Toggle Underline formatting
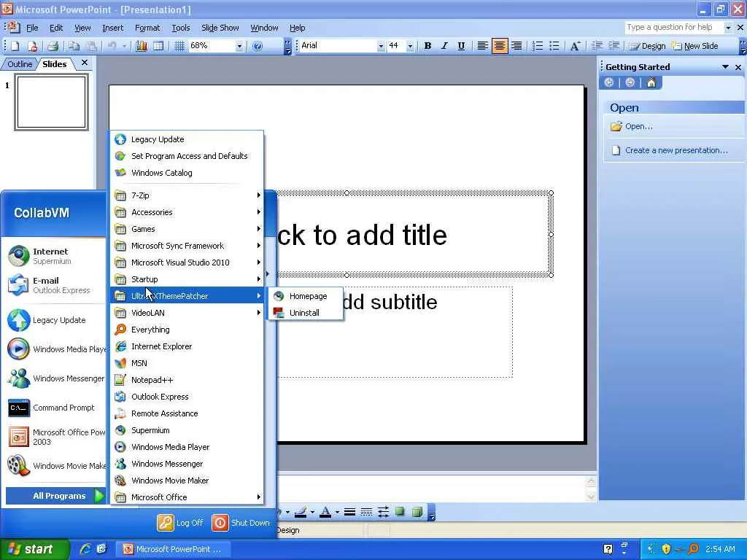Screen dimensions: 747x560 (461, 46)
